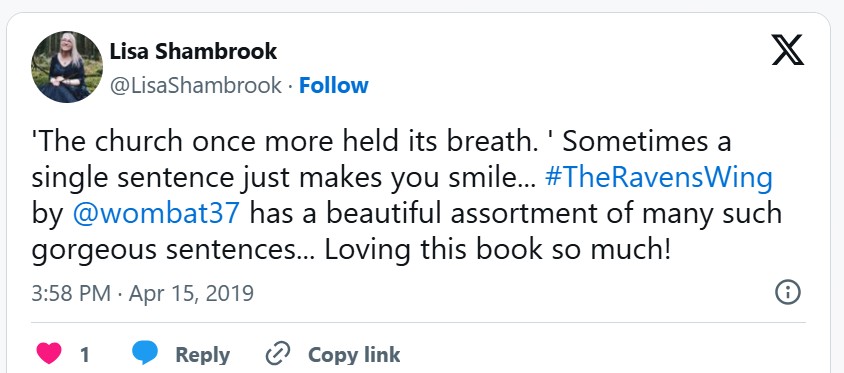Open the 3:58 PM timestamp
This screenshot has width=844, height=373.
[x=71, y=294]
